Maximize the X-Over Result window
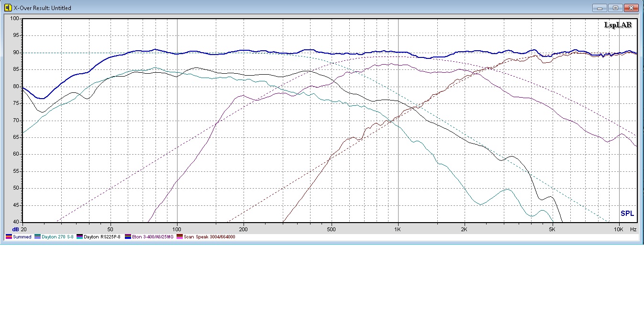Screen dimensions: 644x326 (615, 8)
